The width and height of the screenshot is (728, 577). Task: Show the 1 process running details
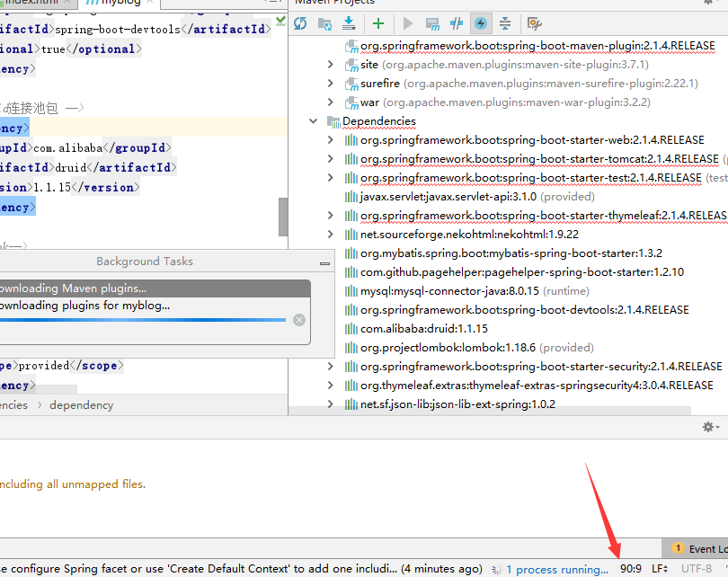(x=556, y=569)
